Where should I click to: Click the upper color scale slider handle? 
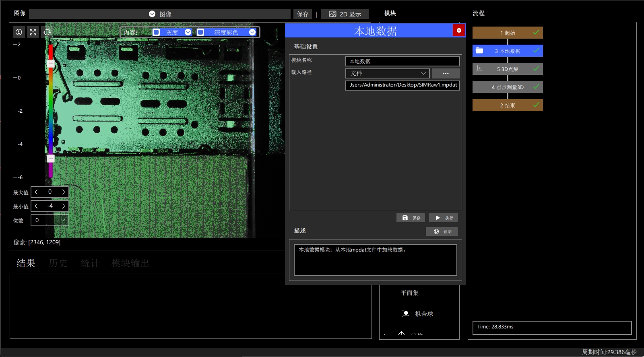[x=51, y=64]
